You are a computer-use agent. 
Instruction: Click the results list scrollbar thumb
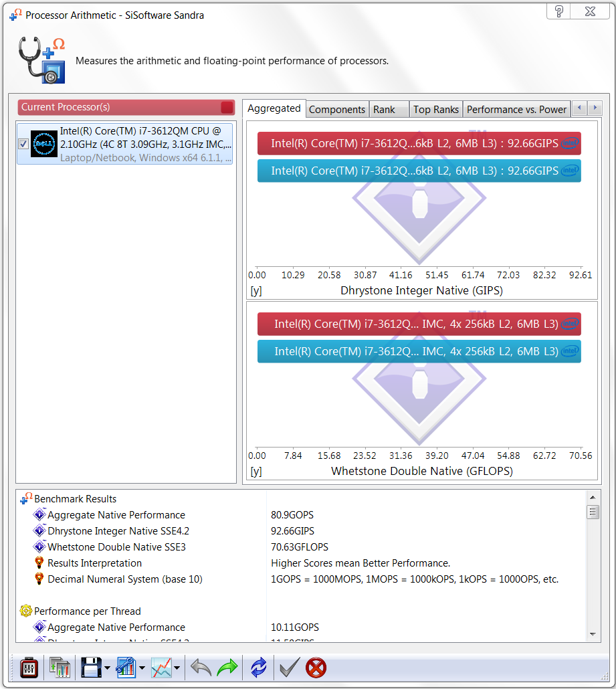coord(593,512)
